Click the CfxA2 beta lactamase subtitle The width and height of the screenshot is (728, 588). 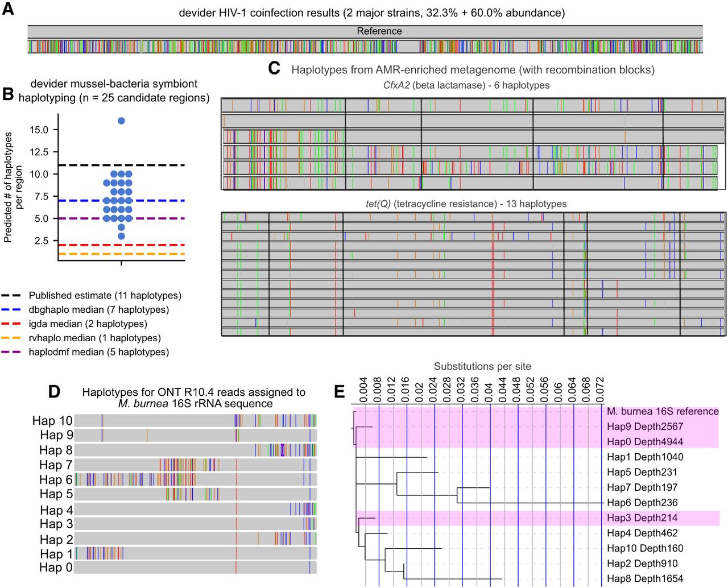click(466, 85)
